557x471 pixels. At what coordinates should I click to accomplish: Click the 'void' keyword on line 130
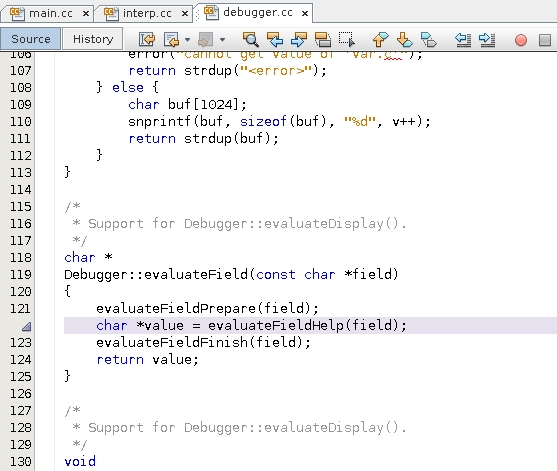point(80,462)
